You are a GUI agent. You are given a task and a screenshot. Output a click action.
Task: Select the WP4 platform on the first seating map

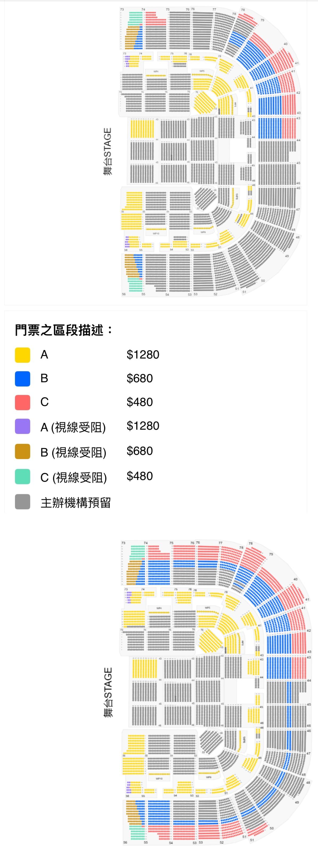pos(156,71)
